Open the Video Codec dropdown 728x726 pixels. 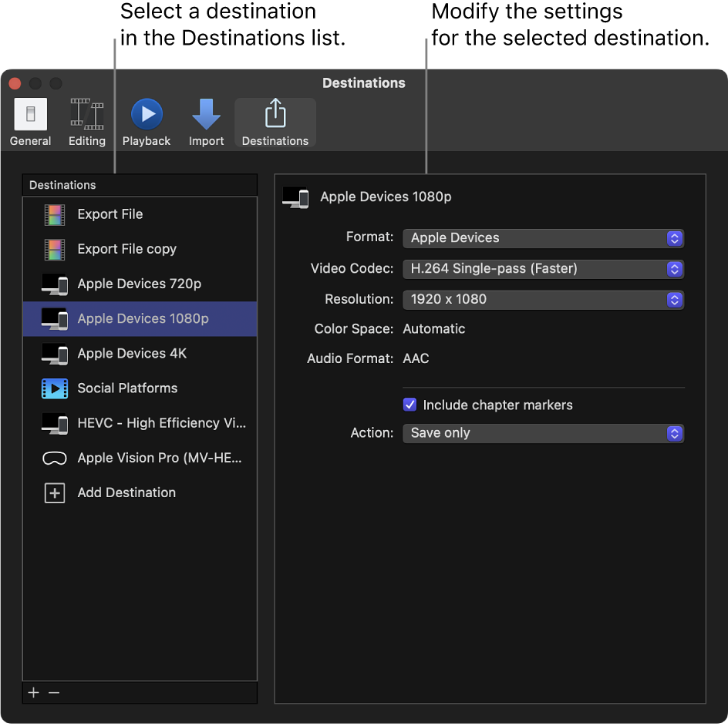543,268
